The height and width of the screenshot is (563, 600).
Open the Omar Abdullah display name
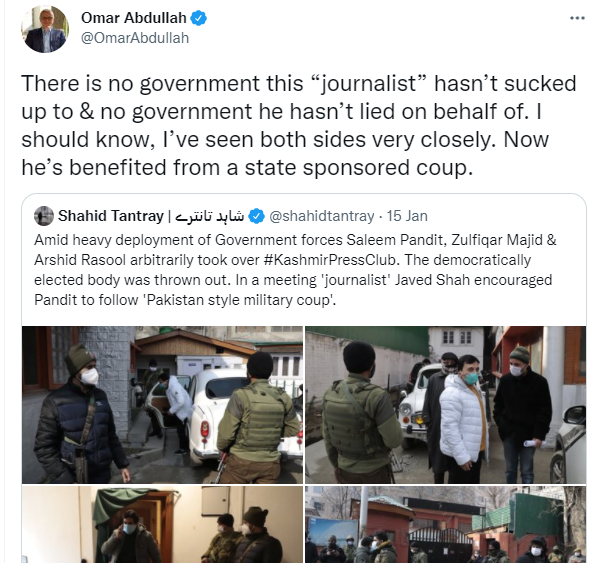(134, 18)
